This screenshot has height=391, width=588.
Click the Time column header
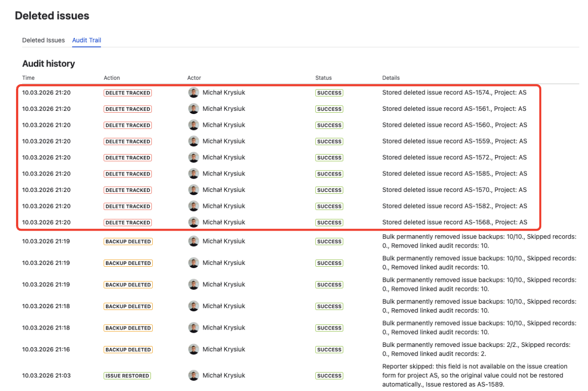(28, 77)
